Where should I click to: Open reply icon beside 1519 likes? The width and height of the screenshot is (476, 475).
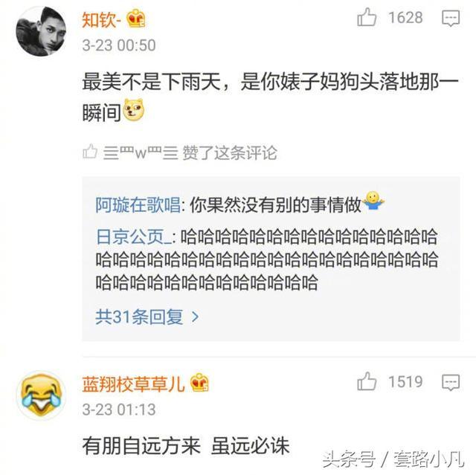point(451,382)
